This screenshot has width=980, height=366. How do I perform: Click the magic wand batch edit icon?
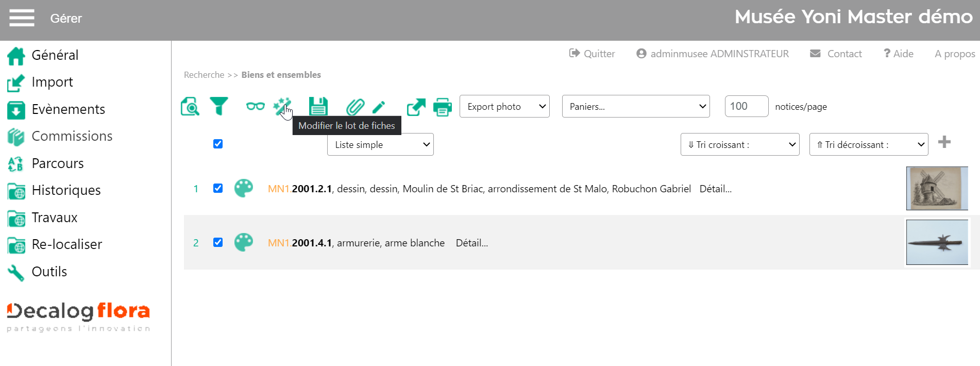tap(282, 106)
